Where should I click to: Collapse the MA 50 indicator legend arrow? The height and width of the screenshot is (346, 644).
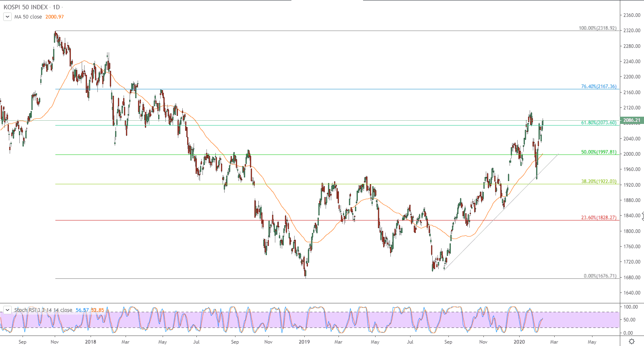(7, 16)
